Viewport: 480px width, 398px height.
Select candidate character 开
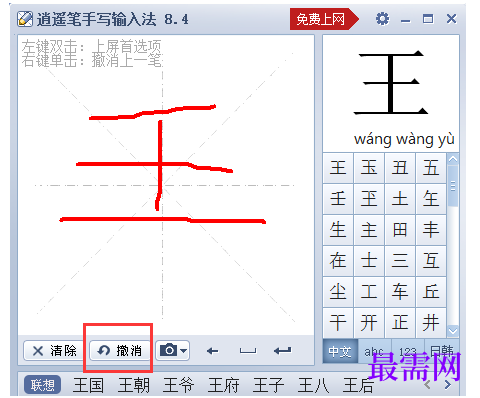[x=369, y=323]
